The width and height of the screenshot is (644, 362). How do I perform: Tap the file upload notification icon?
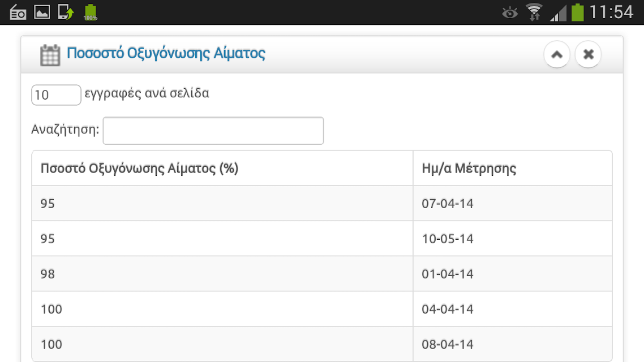[66, 12]
